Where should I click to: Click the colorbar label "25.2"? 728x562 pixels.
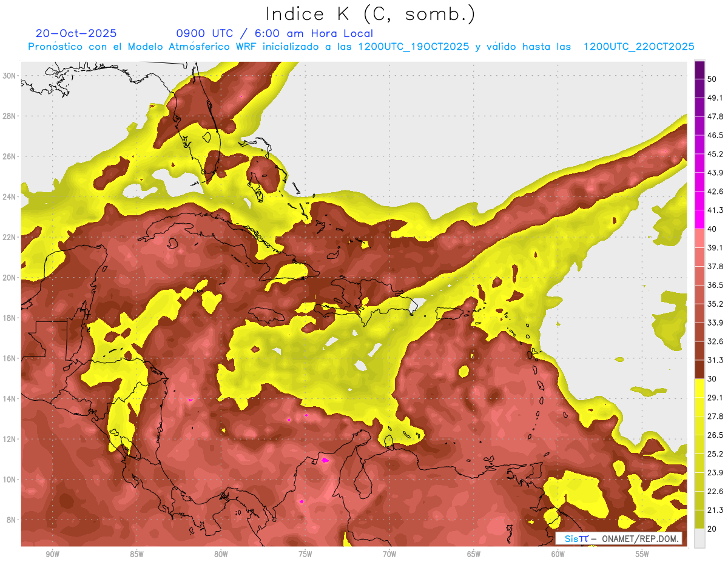coord(715,454)
